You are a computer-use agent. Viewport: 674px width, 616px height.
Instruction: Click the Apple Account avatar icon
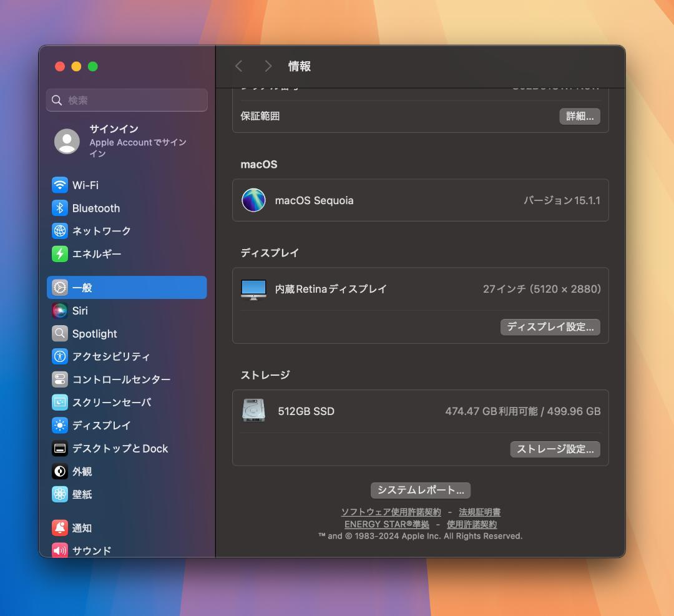[67, 141]
